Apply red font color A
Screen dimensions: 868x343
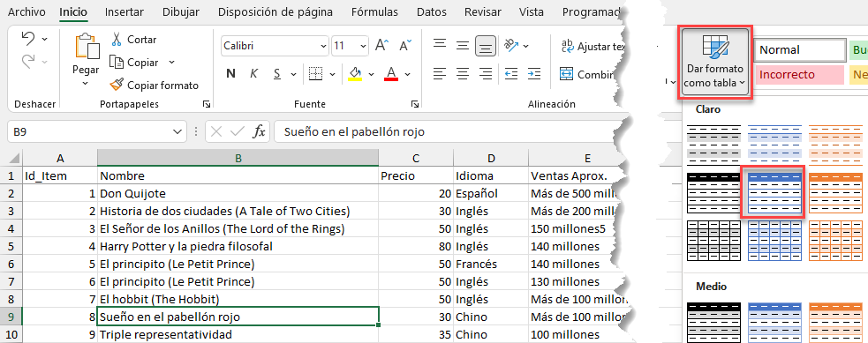click(x=391, y=74)
